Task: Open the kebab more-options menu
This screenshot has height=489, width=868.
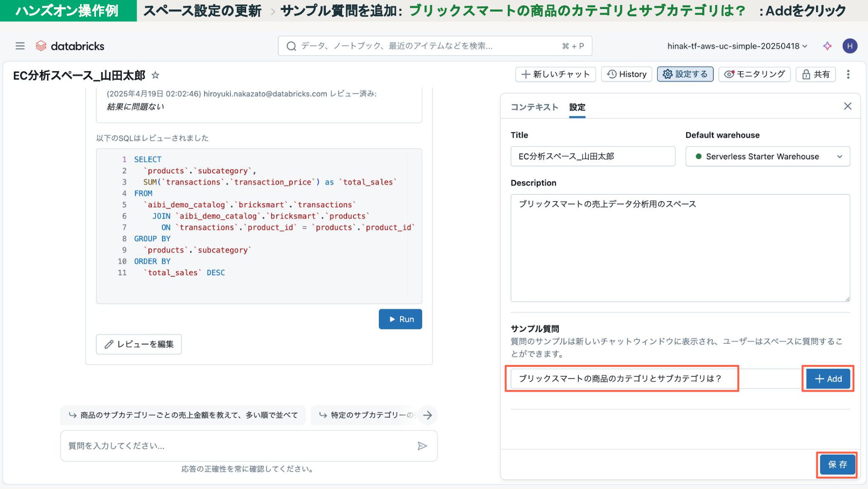Action: [x=848, y=74]
